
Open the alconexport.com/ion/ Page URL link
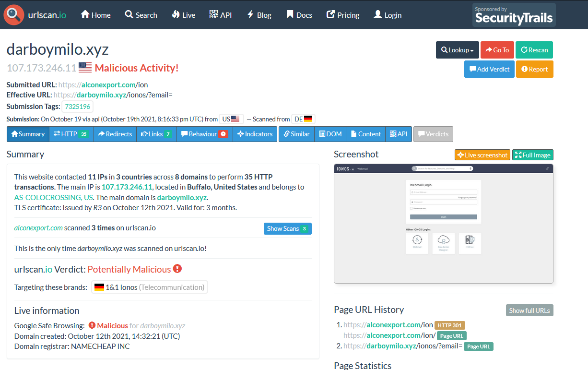pos(389,335)
